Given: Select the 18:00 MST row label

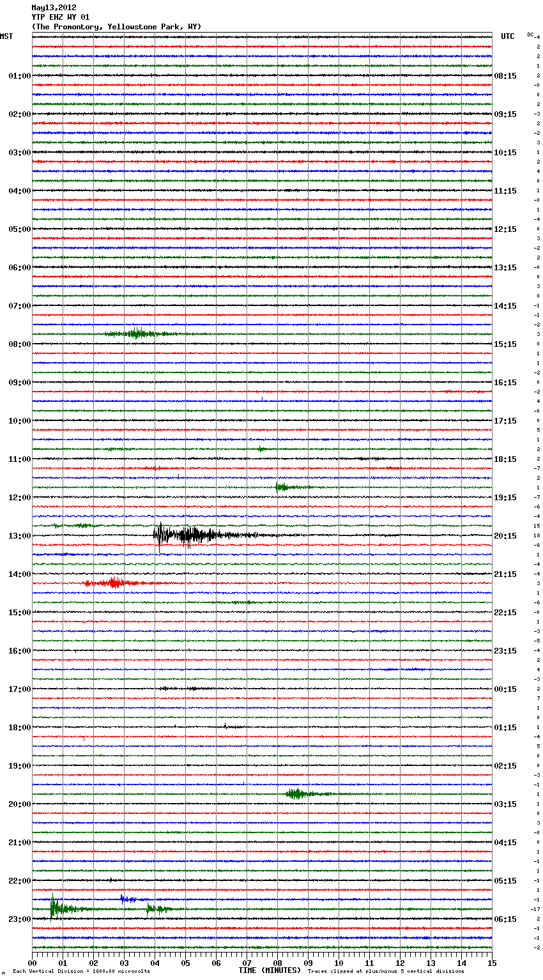Looking at the screenshot, I should point(20,728).
